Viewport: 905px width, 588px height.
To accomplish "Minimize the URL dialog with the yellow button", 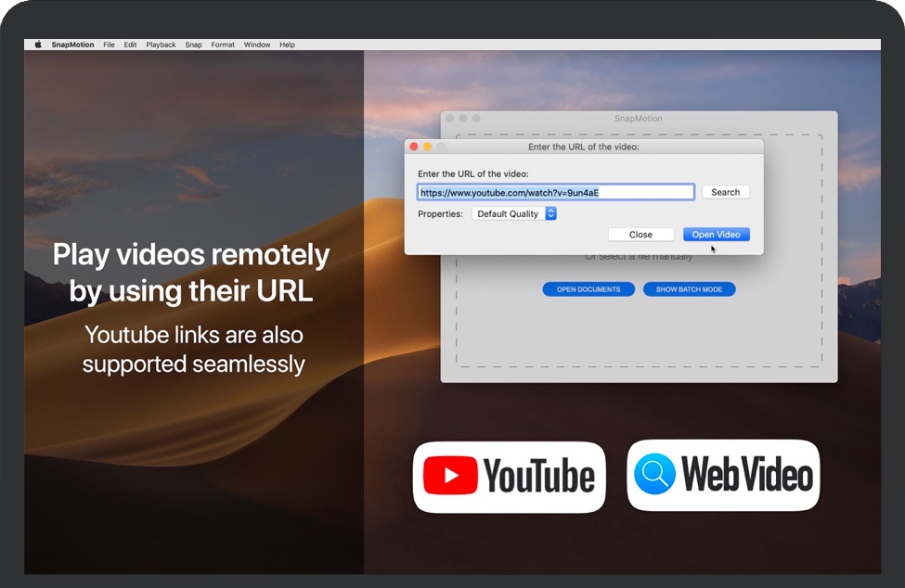I will pos(428,147).
